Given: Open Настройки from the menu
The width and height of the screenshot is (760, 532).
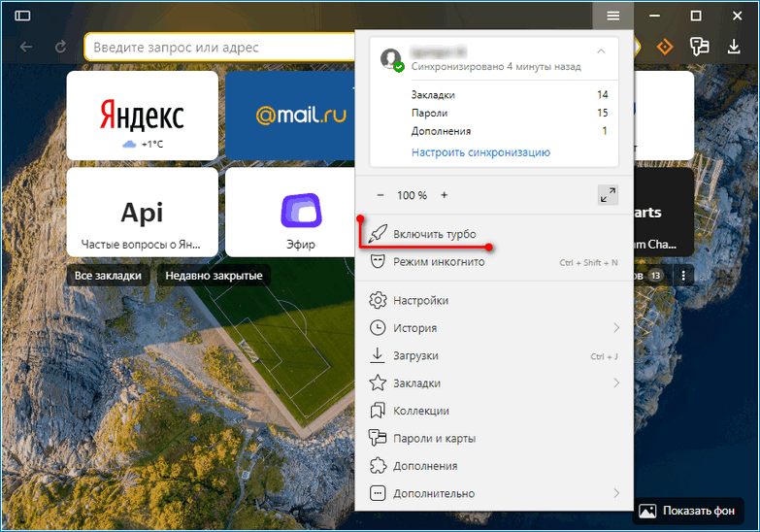Looking at the screenshot, I should [420, 301].
